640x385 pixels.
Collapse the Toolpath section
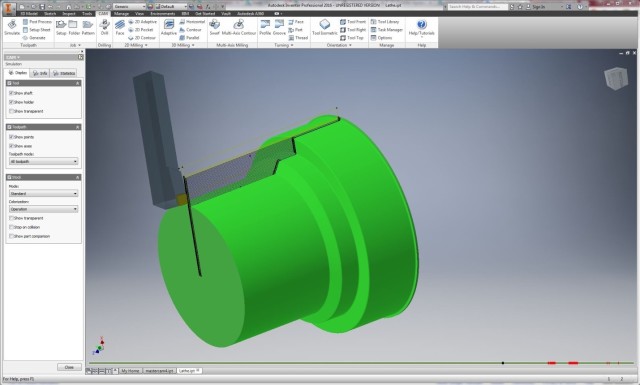pyautogui.click(x=78, y=127)
